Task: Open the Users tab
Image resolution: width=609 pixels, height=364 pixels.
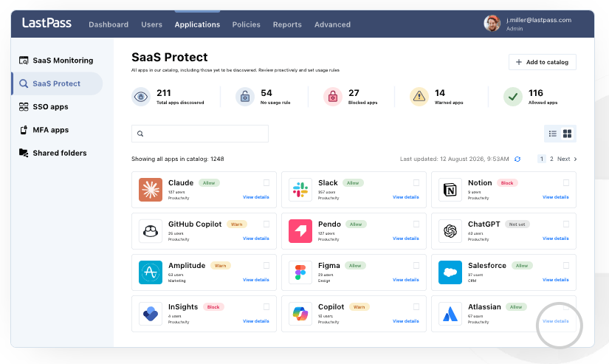Action: [151, 24]
